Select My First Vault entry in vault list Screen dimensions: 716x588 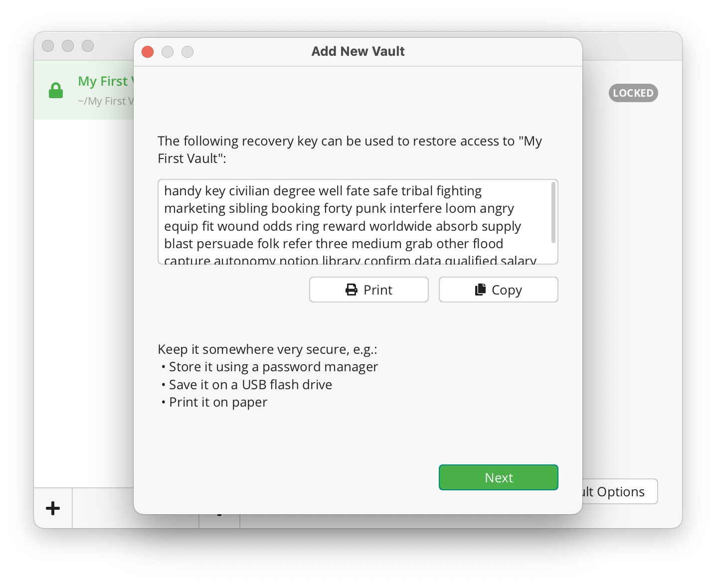[84, 90]
